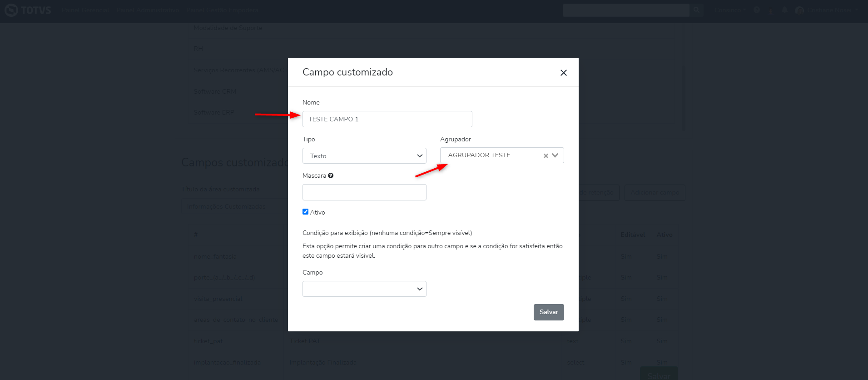This screenshot has width=868, height=380.
Task: Open the Painel Gerencial menu
Action: (85, 10)
